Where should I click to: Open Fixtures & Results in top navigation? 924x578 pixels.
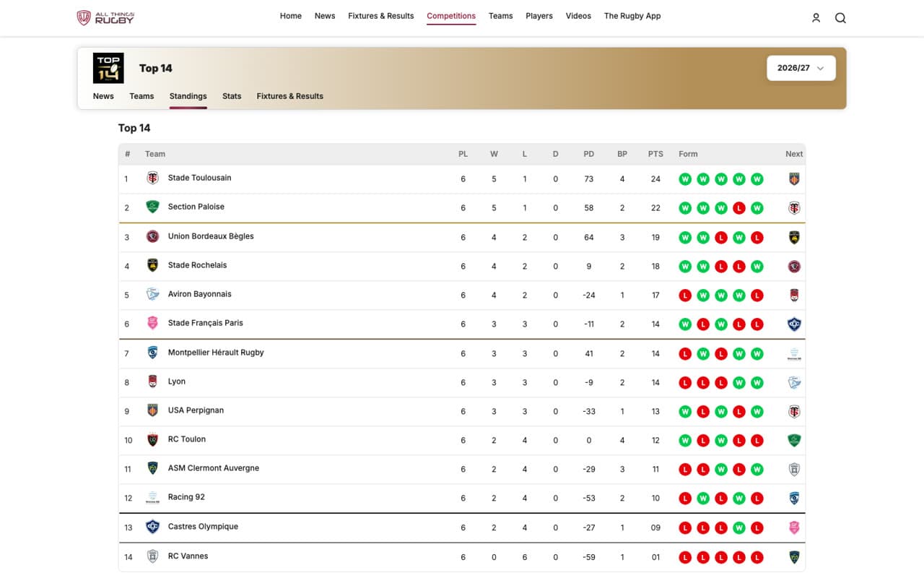pos(381,16)
